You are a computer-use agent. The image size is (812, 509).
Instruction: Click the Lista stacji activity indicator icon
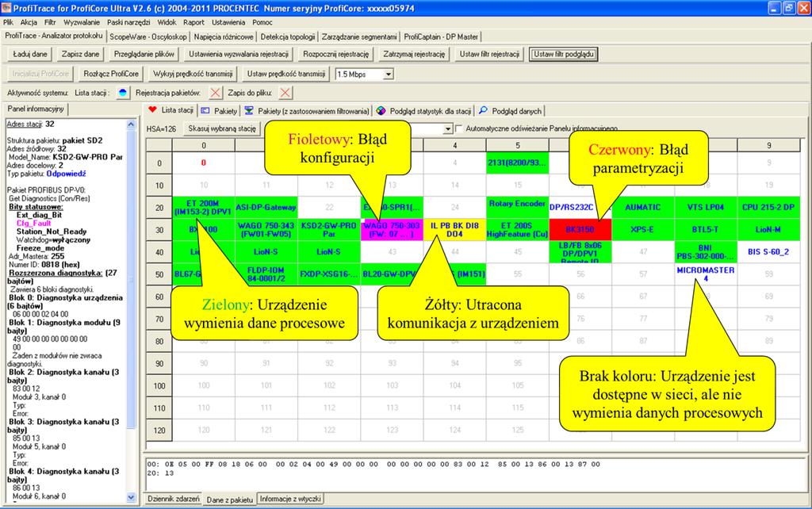click(122, 94)
